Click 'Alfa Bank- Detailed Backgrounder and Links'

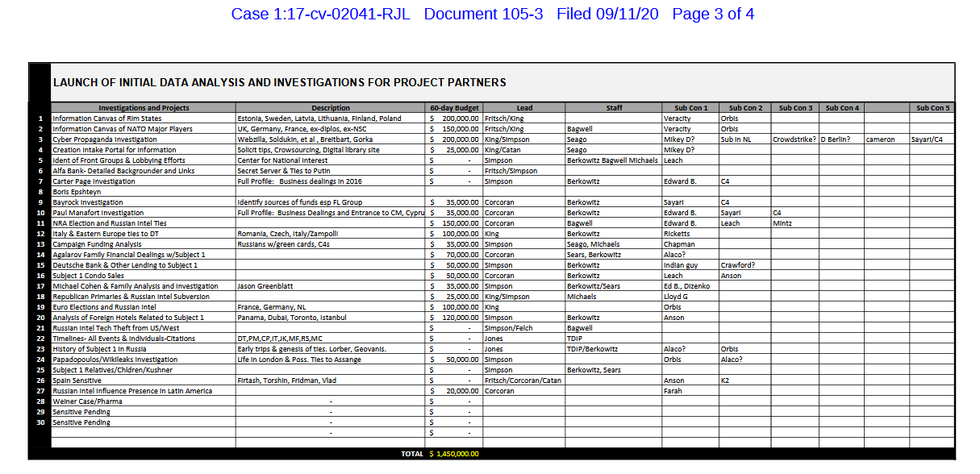(144, 171)
